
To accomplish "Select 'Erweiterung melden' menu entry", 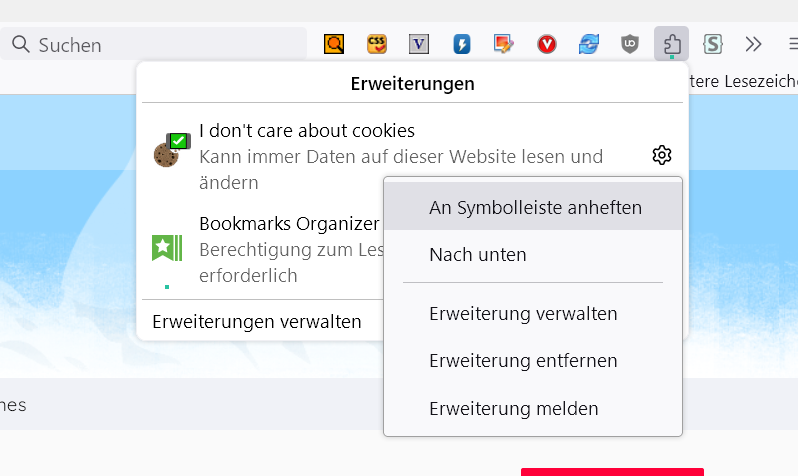I will coord(514,408).
